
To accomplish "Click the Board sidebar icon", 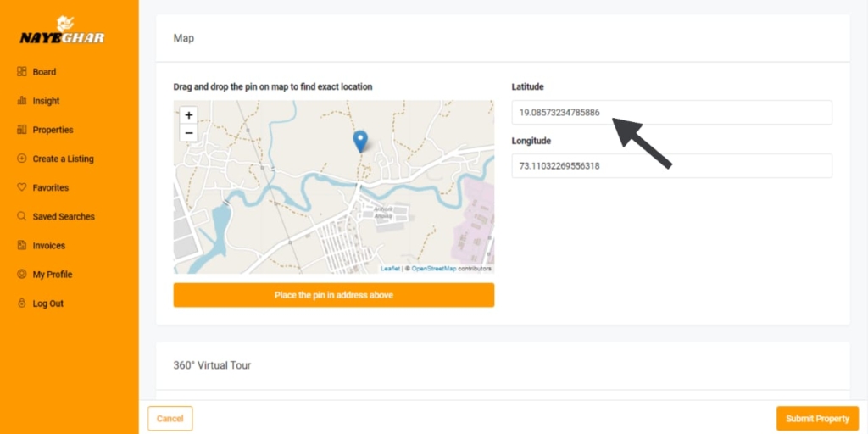I will pyautogui.click(x=22, y=72).
